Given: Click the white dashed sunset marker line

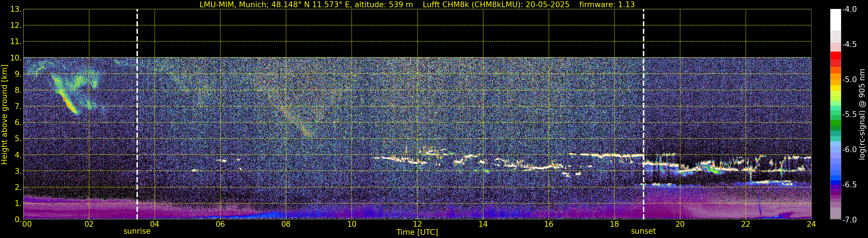Looking at the screenshot, I should 644,114.
